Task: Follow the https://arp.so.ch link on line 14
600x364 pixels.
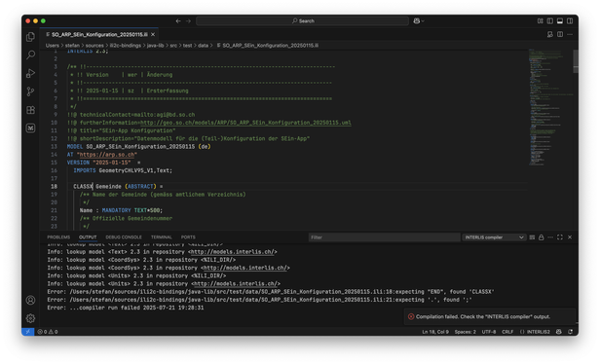Action: click(107, 155)
